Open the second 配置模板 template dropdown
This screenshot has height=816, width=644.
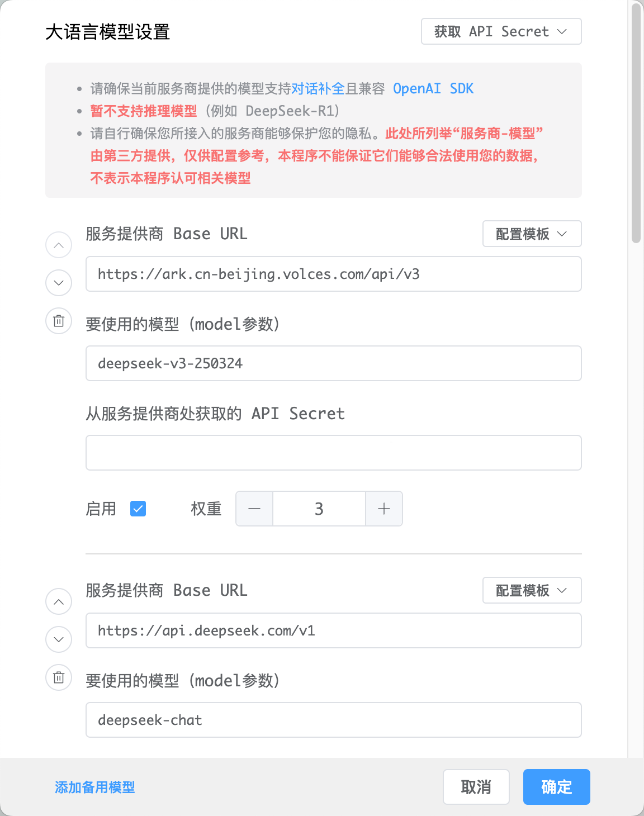pos(531,590)
